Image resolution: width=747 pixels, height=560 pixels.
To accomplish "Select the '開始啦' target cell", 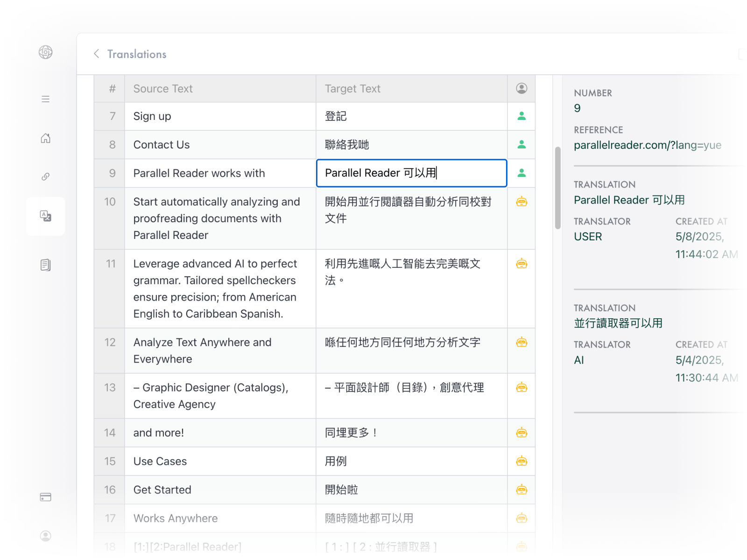I will [x=412, y=490].
